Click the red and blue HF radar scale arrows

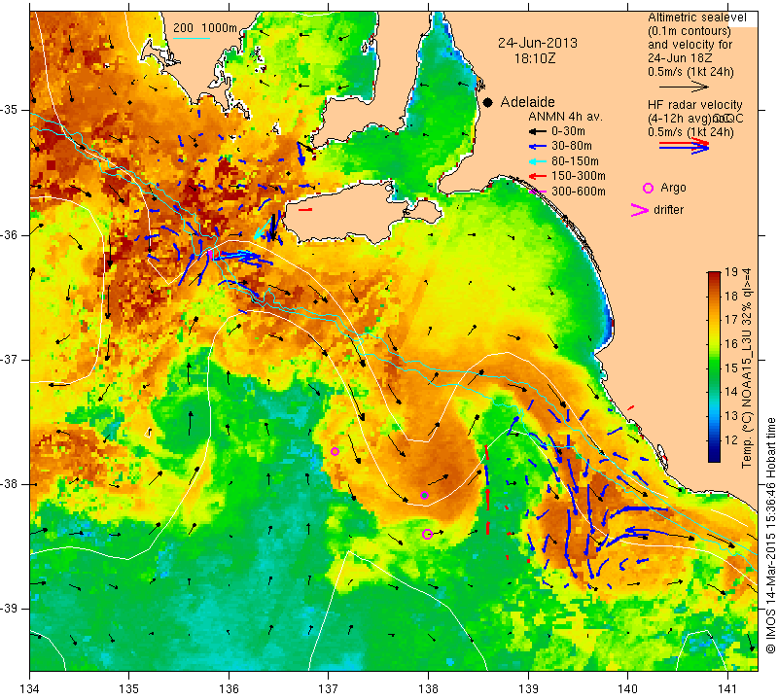(x=684, y=145)
